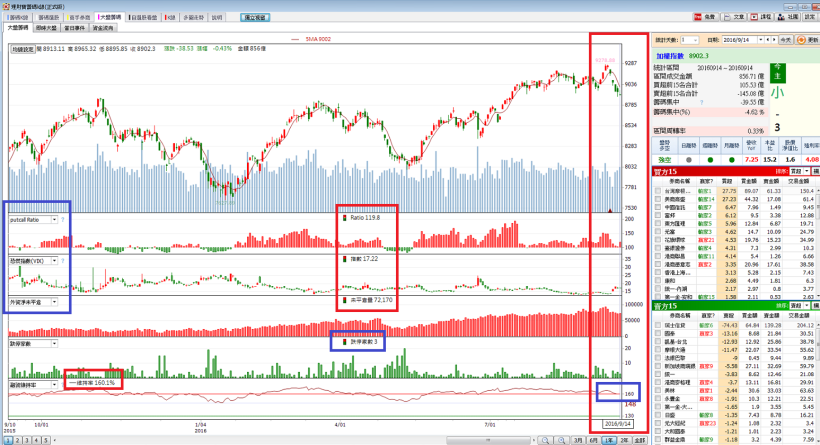Click the 日趨勢 gray dot indicator

coord(688,159)
